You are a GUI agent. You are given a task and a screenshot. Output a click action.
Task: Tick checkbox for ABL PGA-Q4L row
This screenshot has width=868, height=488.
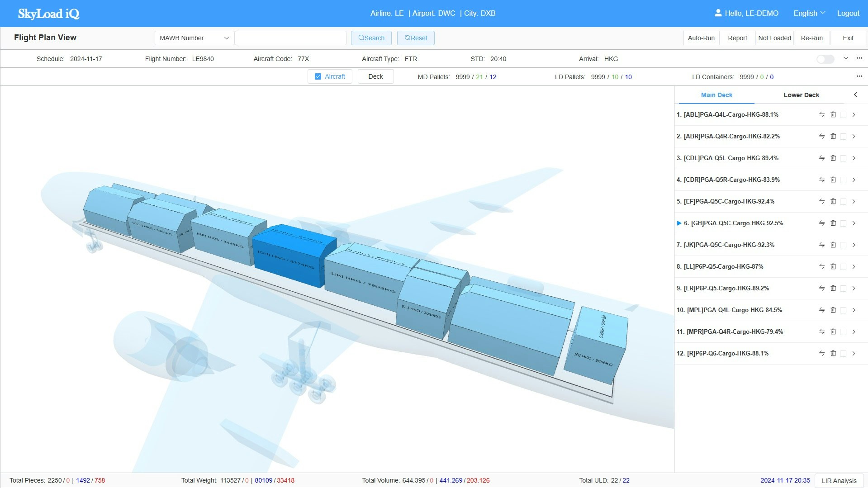coord(843,115)
